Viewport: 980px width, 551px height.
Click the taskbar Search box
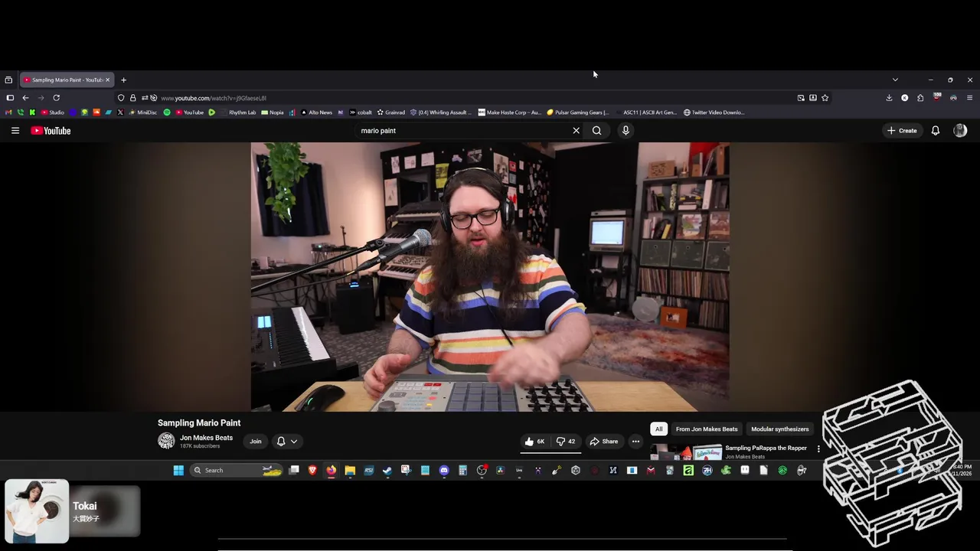[x=236, y=470]
